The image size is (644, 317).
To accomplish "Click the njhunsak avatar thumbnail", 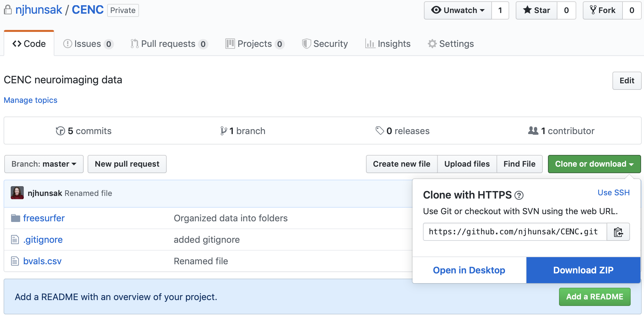I will click(17, 193).
